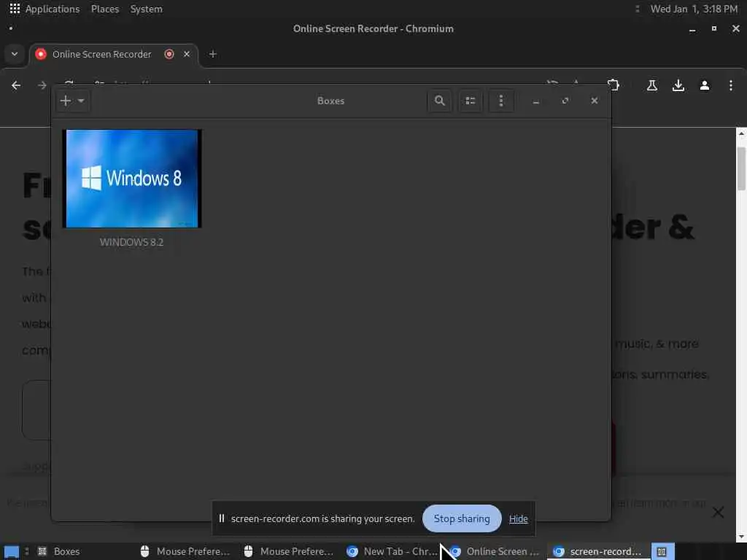Click the pause icon in sharing bar
Screen dimensions: 747x560
click(222, 518)
